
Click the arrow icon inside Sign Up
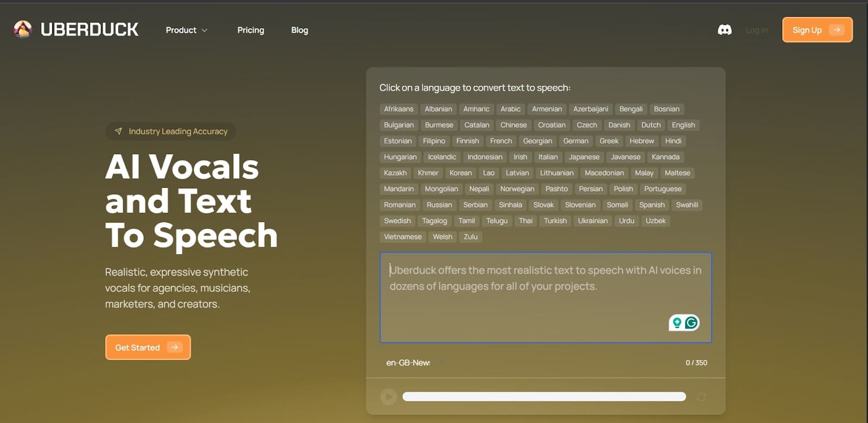point(837,30)
